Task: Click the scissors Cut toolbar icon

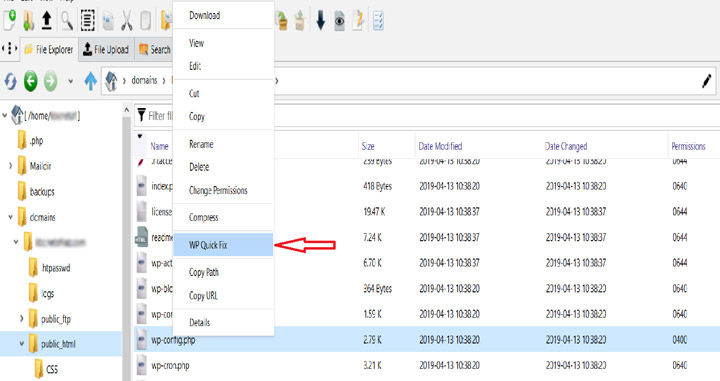Action: click(x=127, y=20)
